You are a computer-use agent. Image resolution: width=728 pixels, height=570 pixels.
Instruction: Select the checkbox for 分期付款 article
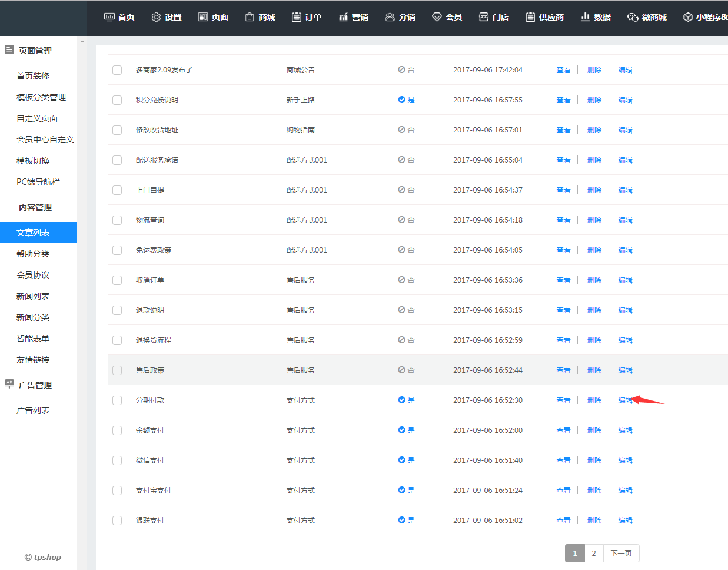pyautogui.click(x=117, y=400)
